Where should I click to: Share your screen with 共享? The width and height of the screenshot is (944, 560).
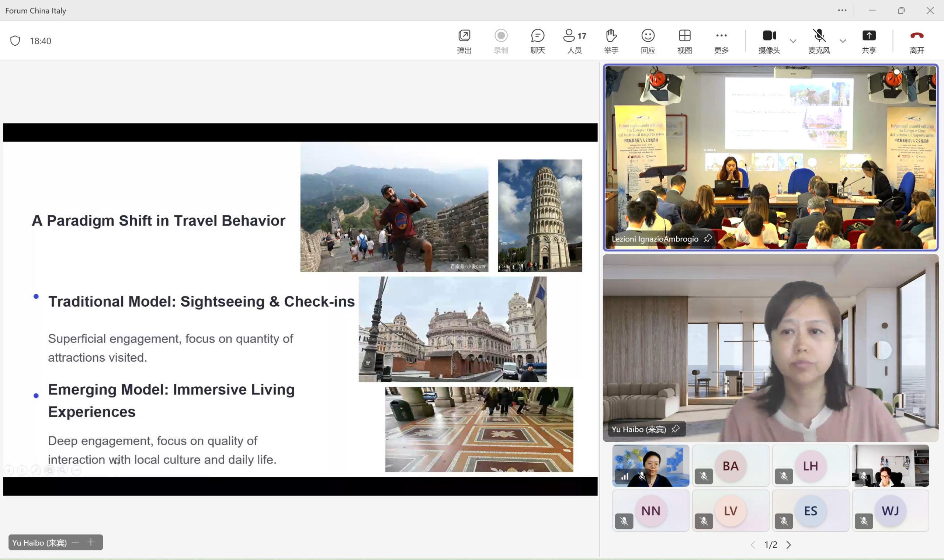tap(868, 41)
